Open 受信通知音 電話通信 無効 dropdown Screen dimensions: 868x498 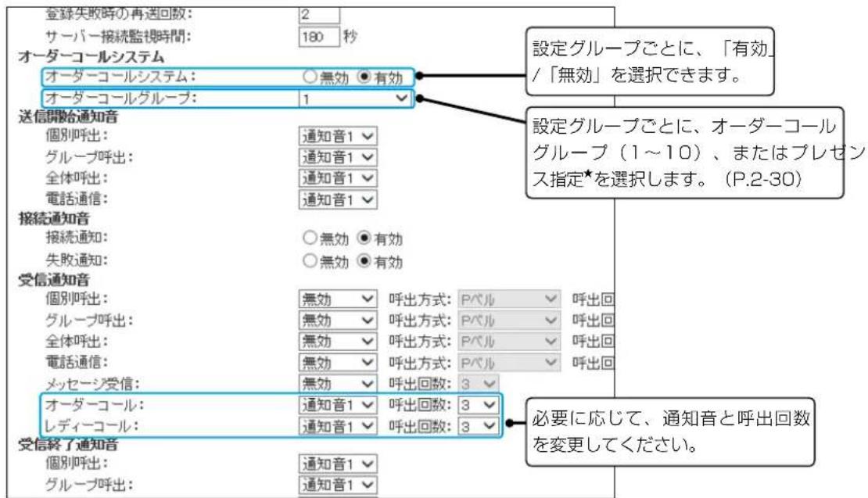[338, 363]
